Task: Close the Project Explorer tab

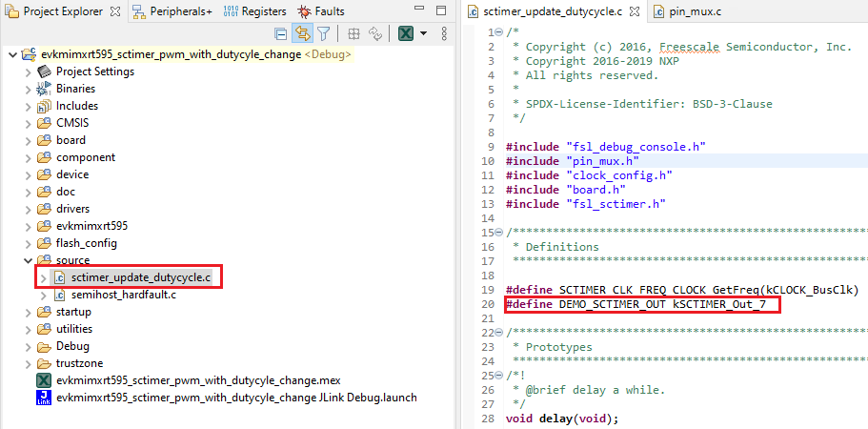Action: point(115,11)
